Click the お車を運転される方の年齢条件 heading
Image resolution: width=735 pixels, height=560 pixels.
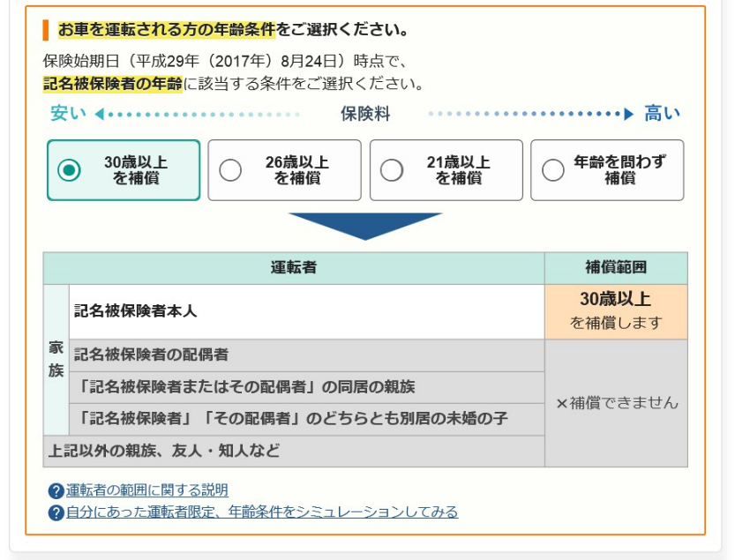click(x=167, y=30)
